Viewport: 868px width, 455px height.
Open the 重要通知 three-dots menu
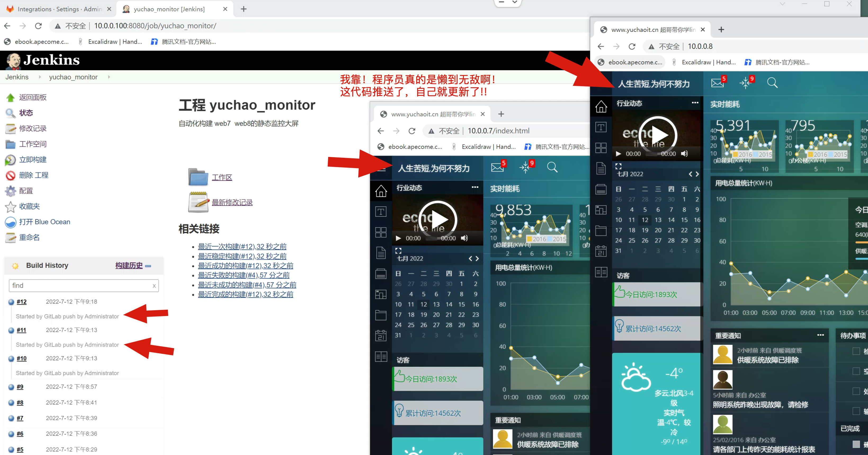(820, 335)
